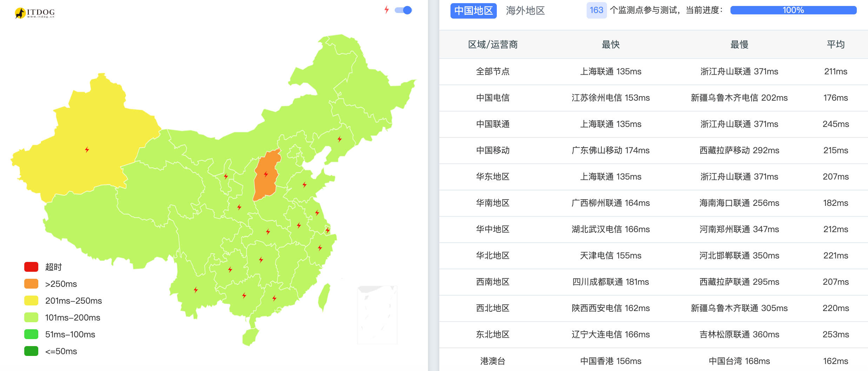
Task: Switch to 海外地区 tab
Action: 525,11
